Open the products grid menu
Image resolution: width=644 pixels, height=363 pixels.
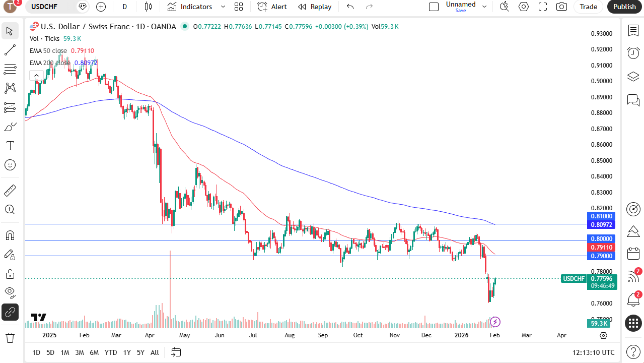[x=633, y=323]
